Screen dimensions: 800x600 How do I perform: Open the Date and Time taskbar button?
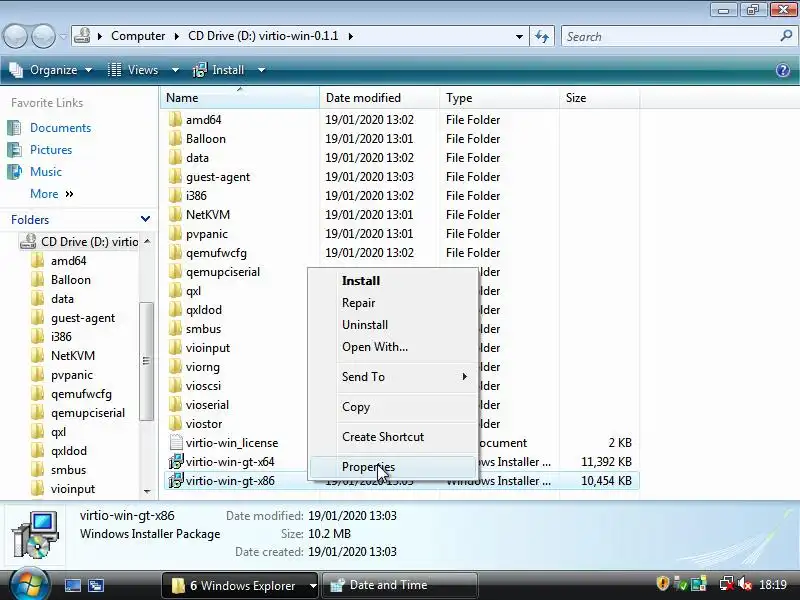click(399, 585)
